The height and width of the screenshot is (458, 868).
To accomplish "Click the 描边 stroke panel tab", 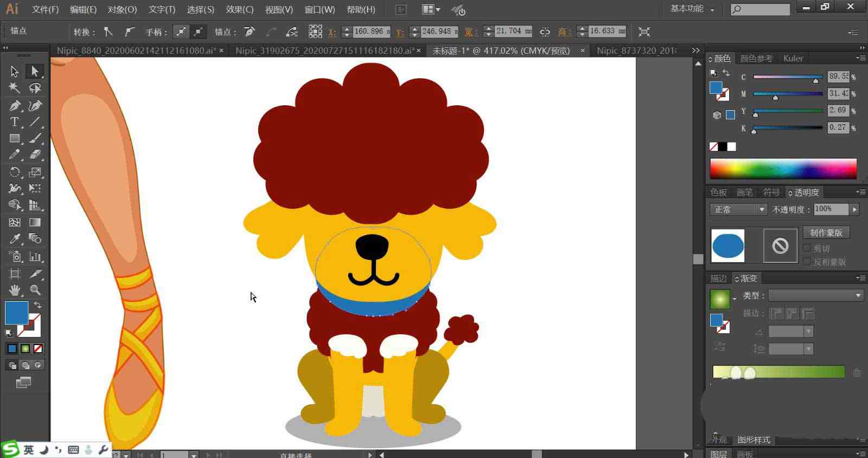I will coord(718,278).
